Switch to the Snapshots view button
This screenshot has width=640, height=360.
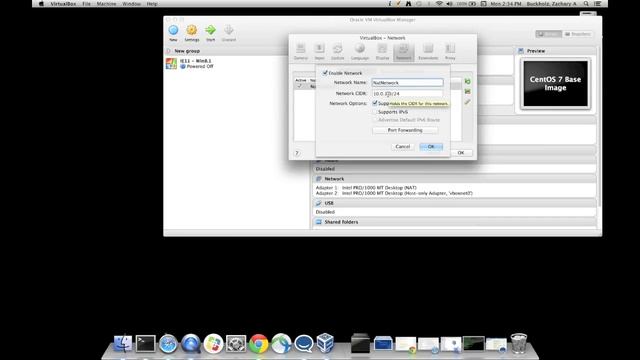coord(578,34)
